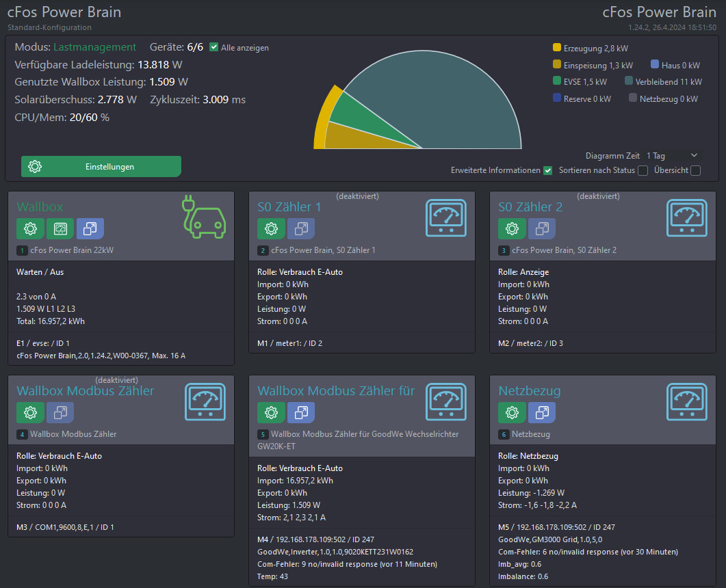Click the S0 Zähler 1 title link
This screenshot has height=588, width=726.
pos(289,207)
